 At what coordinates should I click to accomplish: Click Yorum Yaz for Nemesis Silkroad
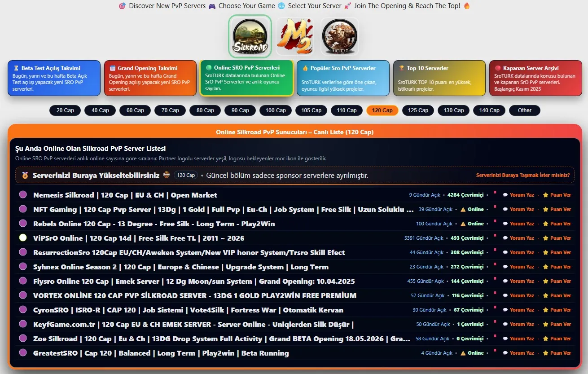518,195
